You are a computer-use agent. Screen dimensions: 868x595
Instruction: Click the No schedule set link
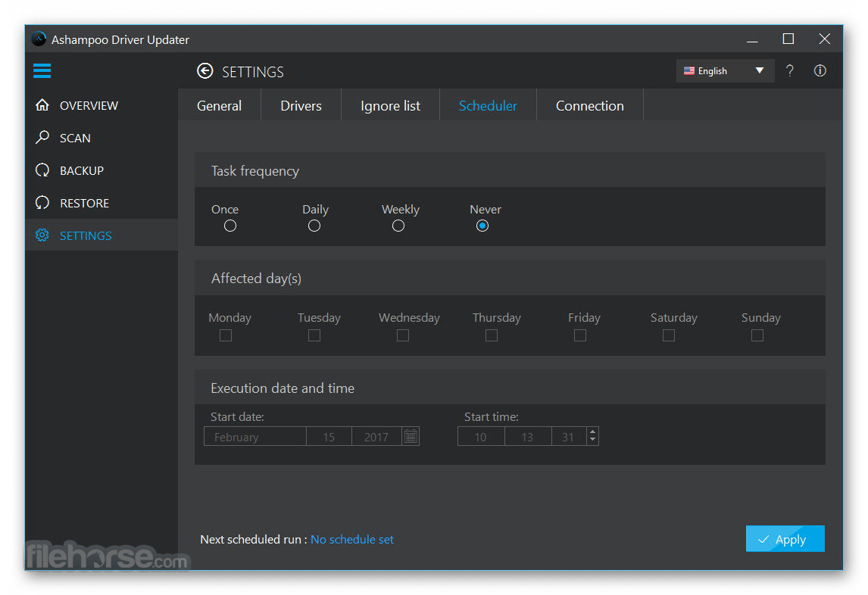tap(352, 539)
